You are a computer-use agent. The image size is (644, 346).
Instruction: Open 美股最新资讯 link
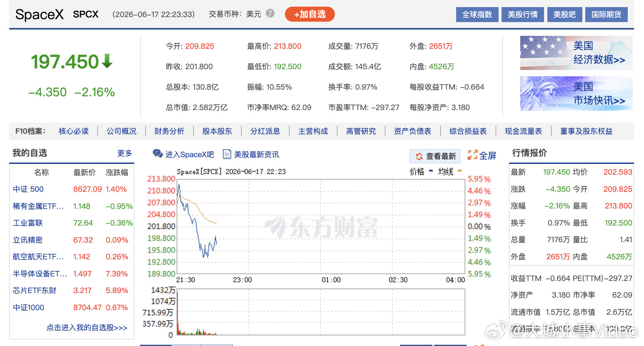tap(257, 155)
